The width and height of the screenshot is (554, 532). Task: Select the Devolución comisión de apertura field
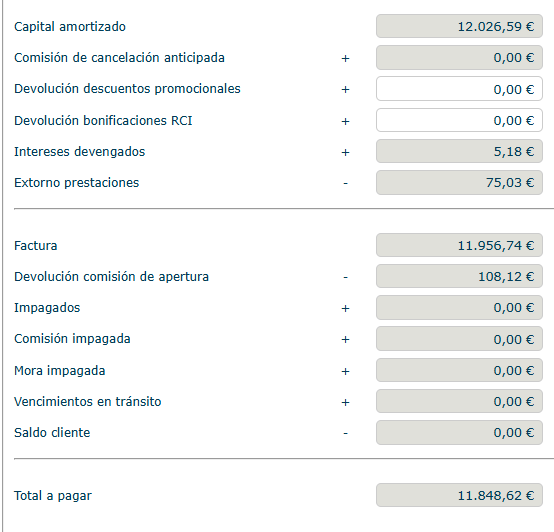pyautogui.click(x=459, y=276)
